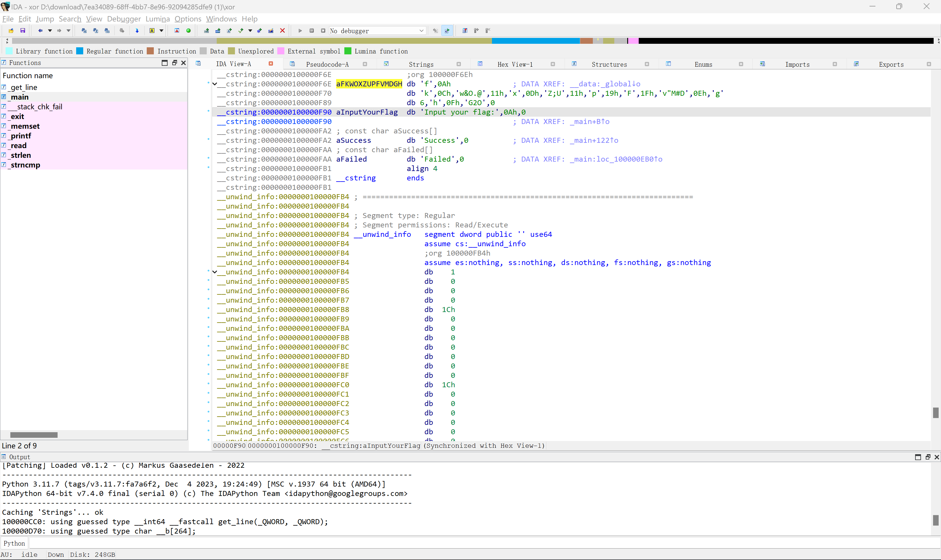
Task: Click the gray search-next toolbar icon
Action: pyautogui.click(x=122, y=31)
